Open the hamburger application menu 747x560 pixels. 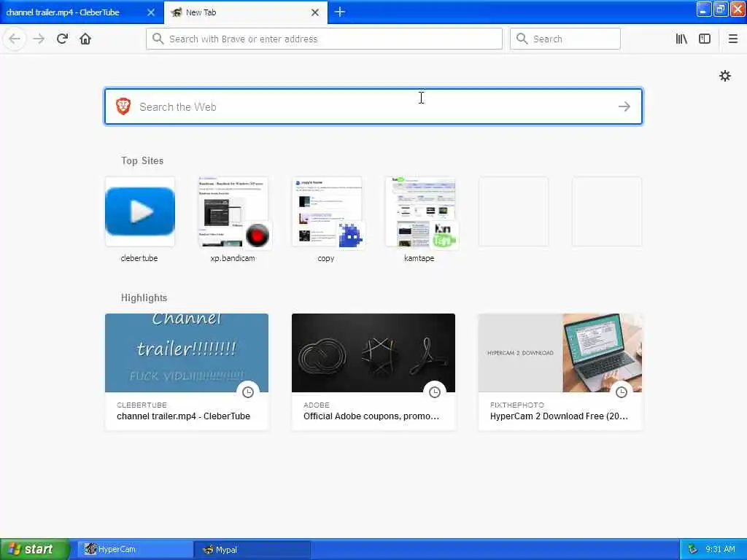click(733, 39)
